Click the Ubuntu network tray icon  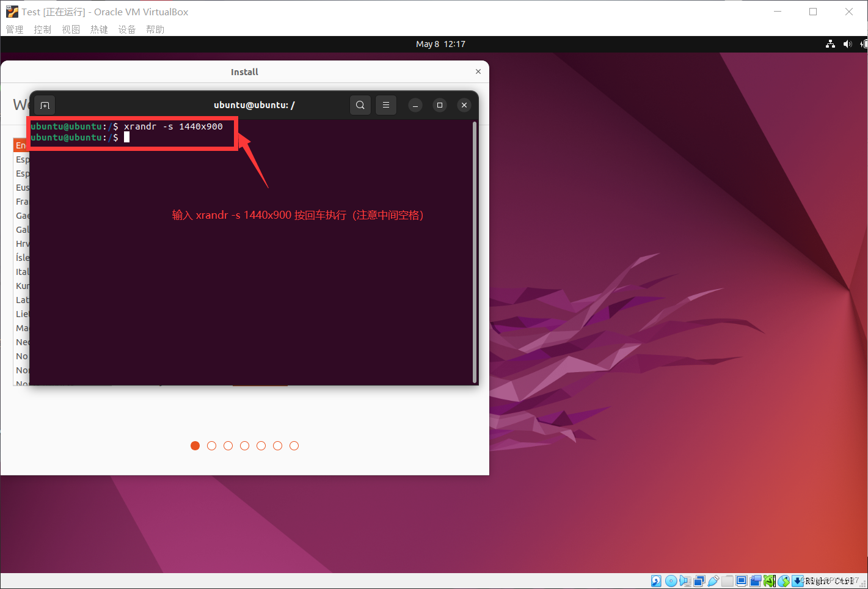[x=830, y=44]
